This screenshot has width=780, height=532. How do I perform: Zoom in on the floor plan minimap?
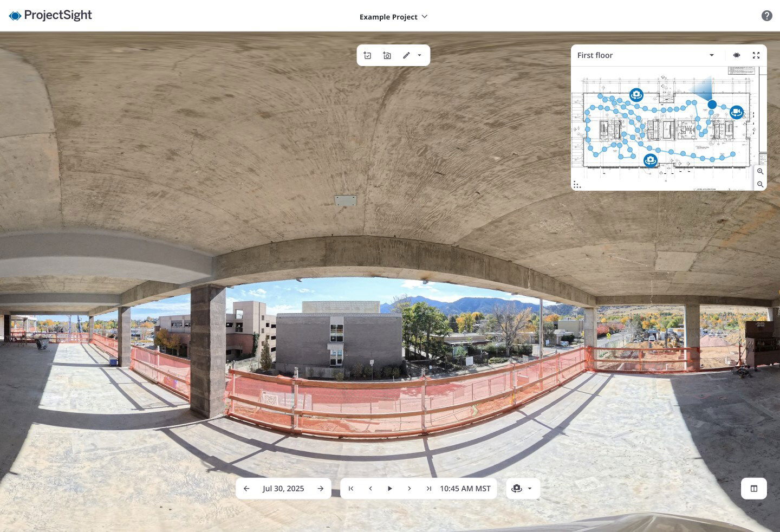point(760,171)
